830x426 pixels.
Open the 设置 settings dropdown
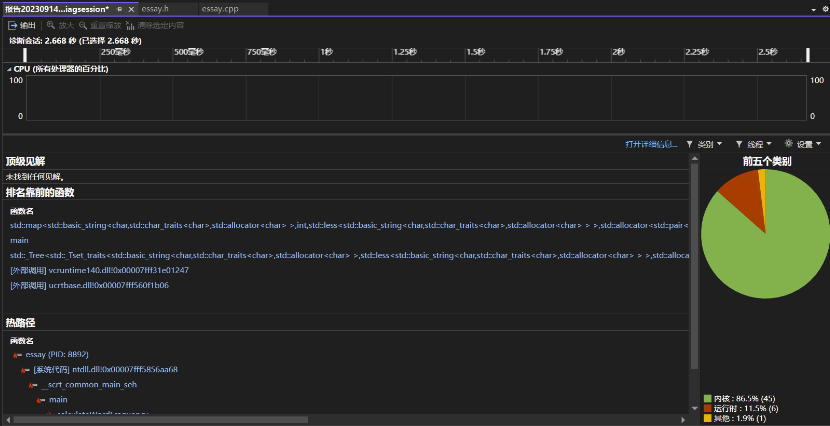coord(804,144)
